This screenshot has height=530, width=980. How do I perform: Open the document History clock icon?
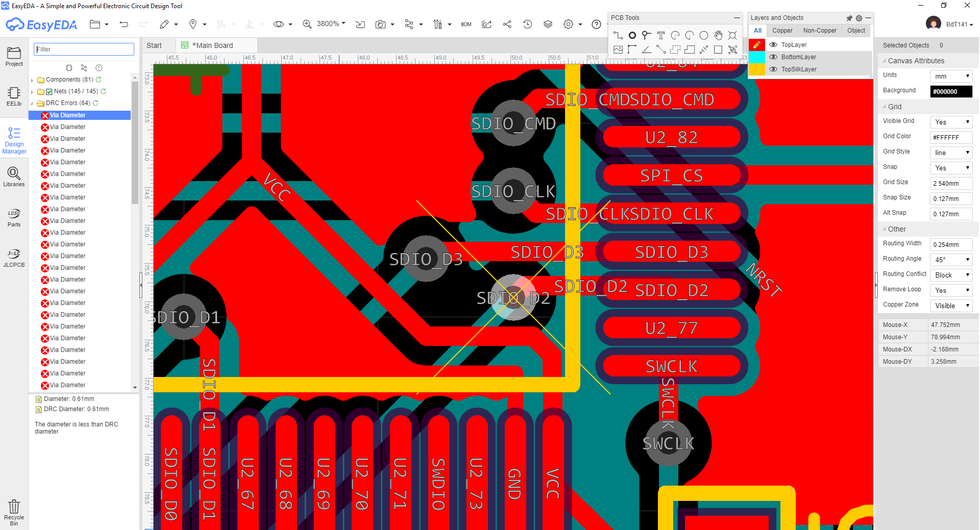coord(528,24)
